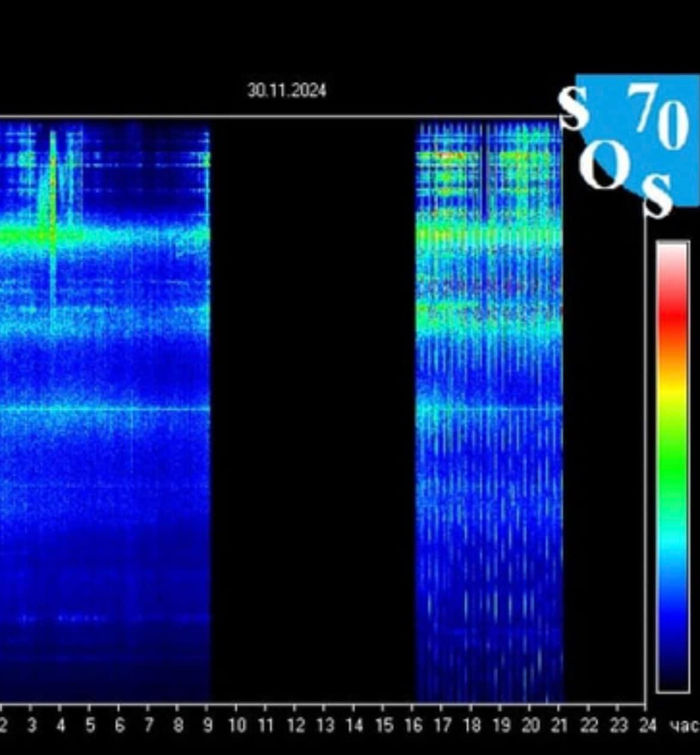Click the black data gap in the spectrogram
The width and height of the screenshot is (700, 755).
(x=312, y=407)
